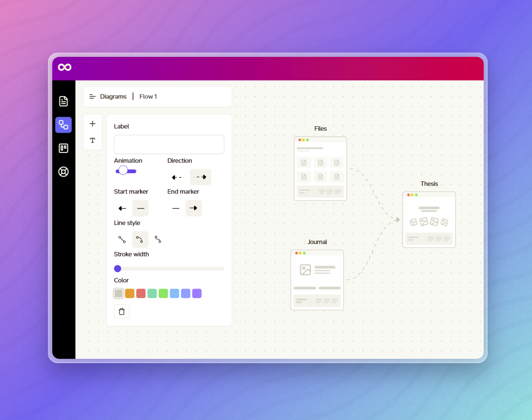Click the plus icon to add a node

click(x=92, y=123)
